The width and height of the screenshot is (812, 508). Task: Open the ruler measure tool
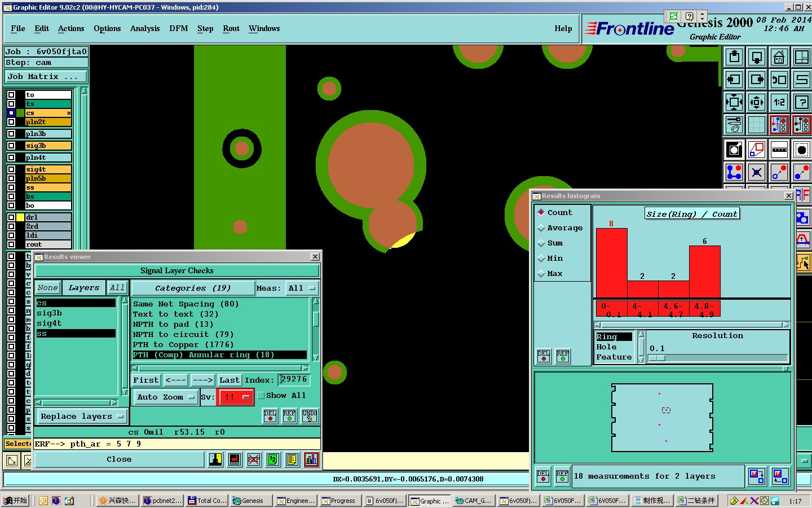779,150
